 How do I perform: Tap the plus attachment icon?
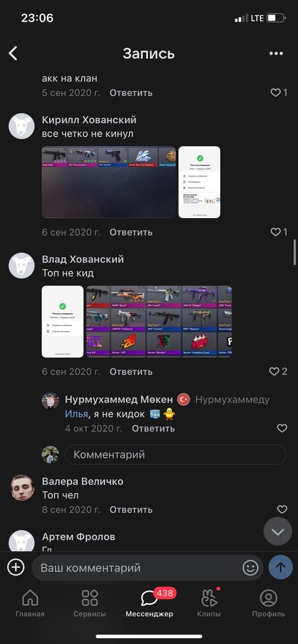tap(16, 568)
